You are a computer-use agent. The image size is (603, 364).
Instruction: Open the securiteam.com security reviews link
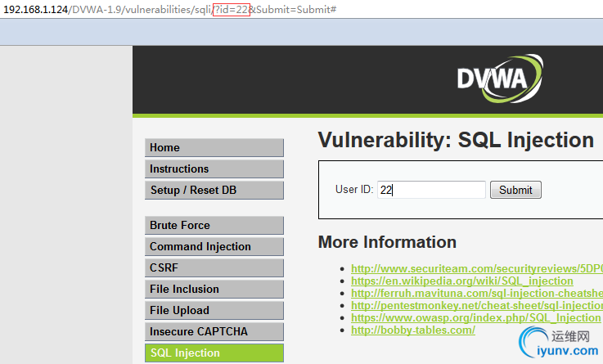[477, 268]
